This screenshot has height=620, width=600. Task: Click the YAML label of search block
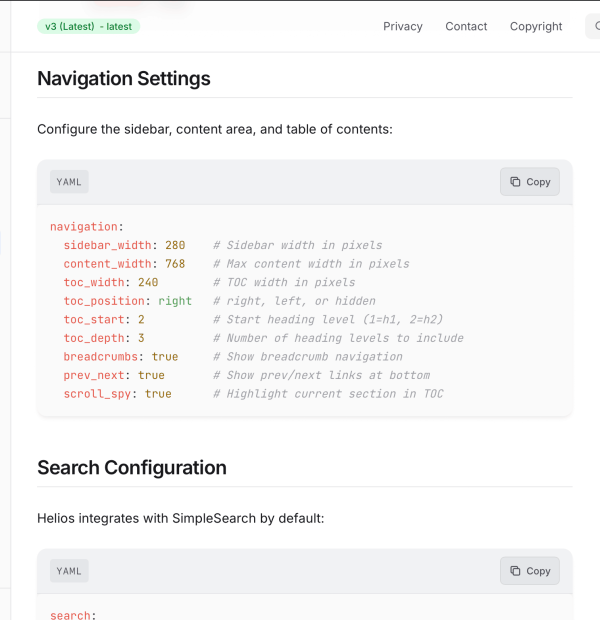pyautogui.click(x=69, y=571)
